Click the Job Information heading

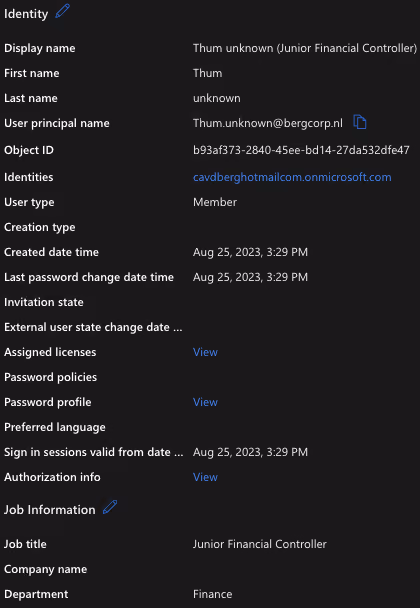pos(50,510)
